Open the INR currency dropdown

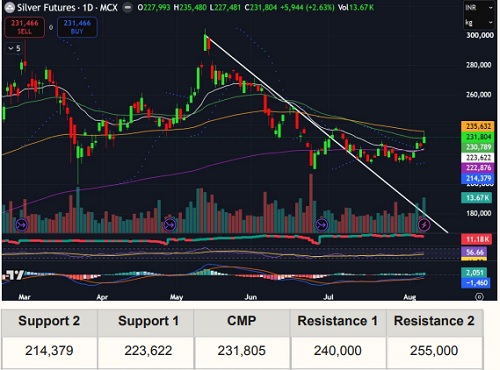479,7
